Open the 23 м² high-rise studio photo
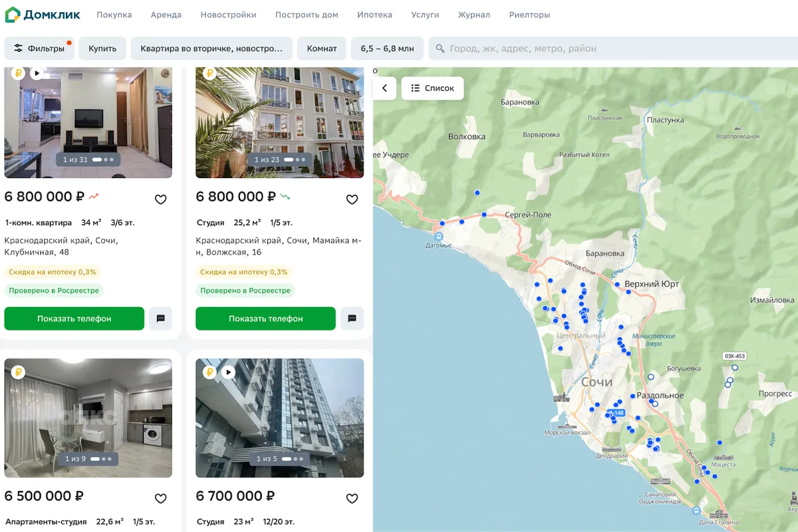The height and width of the screenshot is (532, 798). [x=279, y=418]
